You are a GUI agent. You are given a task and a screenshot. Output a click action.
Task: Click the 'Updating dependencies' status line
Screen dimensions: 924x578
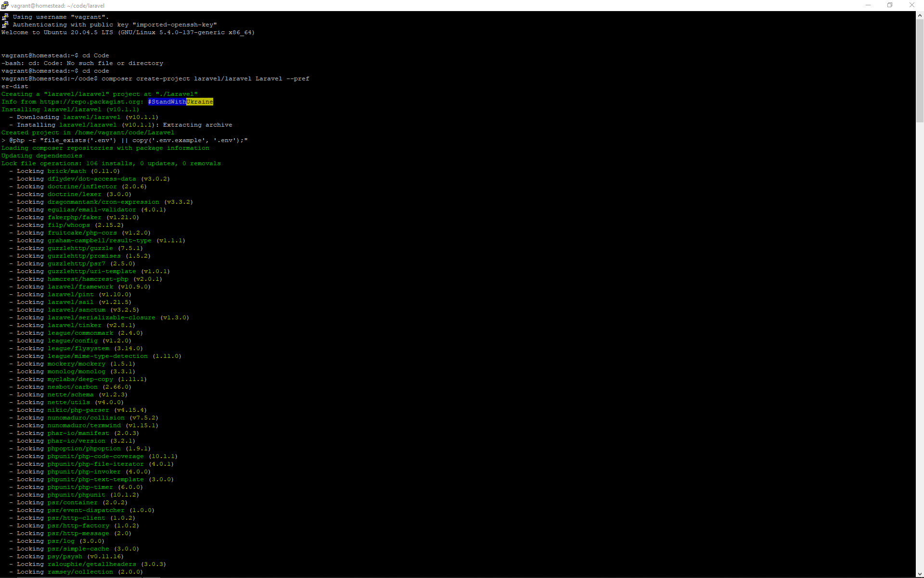tap(41, 156)
